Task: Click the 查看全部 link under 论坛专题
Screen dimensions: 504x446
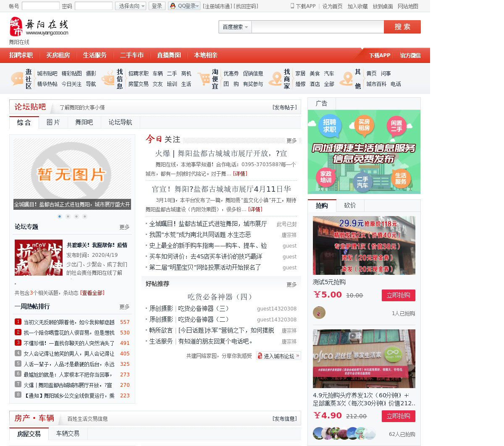Action: coord(92,293)
